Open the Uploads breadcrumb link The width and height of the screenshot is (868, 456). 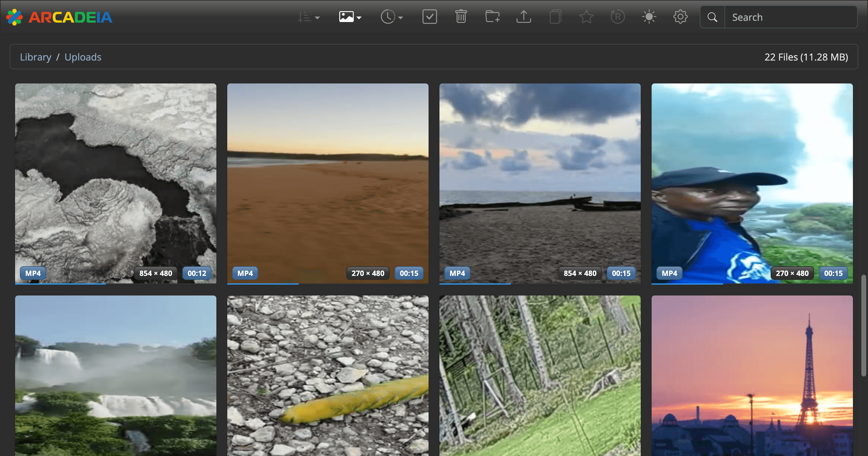pos(83,57)
